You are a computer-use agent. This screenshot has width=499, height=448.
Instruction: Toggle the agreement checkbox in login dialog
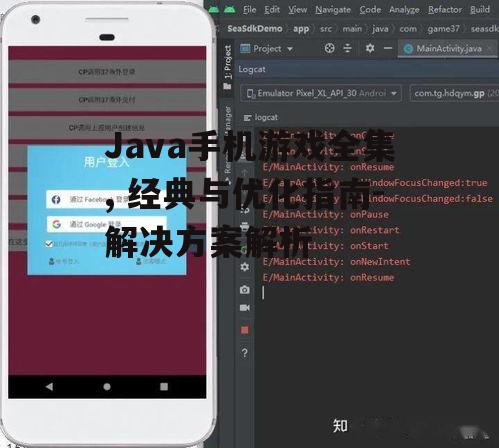49,244
